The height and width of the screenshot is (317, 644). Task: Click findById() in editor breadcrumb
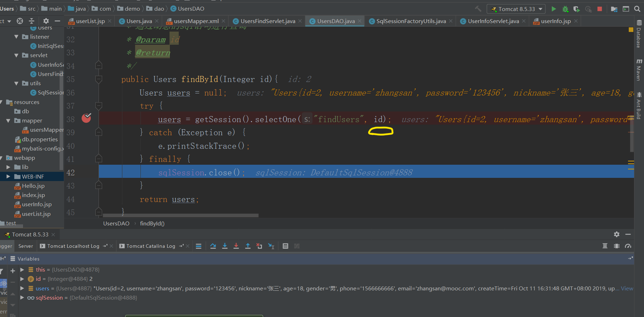click(152, 224)
